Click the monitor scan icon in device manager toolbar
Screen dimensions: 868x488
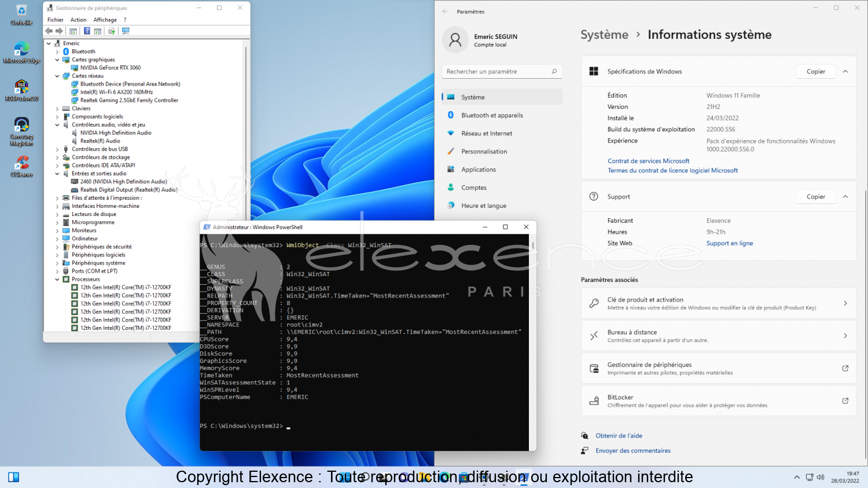coord(126,31)
